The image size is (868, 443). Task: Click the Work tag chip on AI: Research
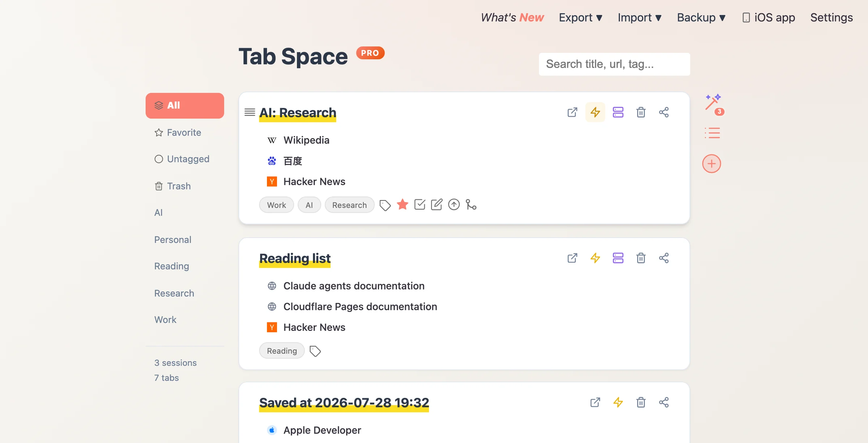pos(276,205)
